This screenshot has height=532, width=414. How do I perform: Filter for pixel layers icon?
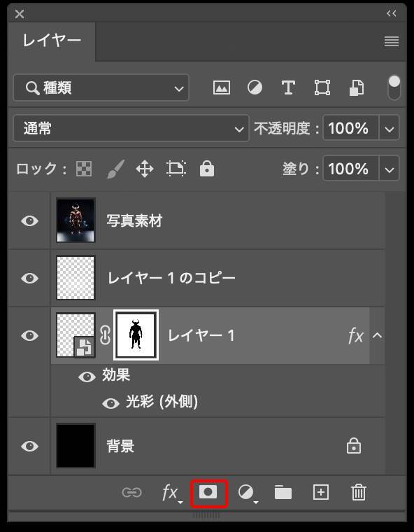coord(222,87)
